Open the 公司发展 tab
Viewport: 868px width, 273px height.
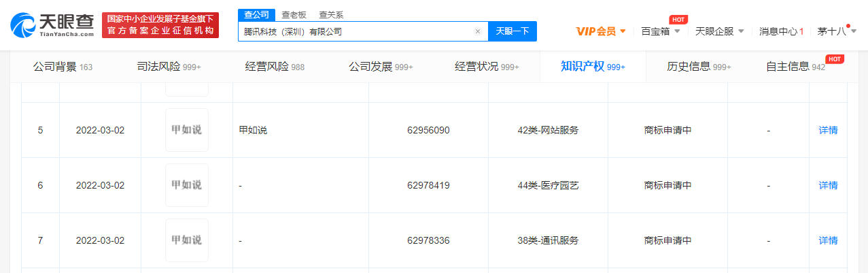tap(381, 67)
